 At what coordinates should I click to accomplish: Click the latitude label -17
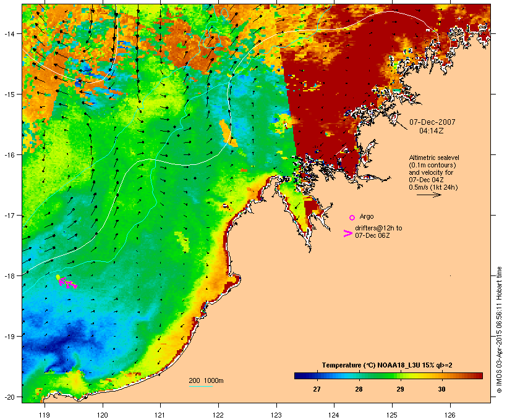click(x=9, y=215)
